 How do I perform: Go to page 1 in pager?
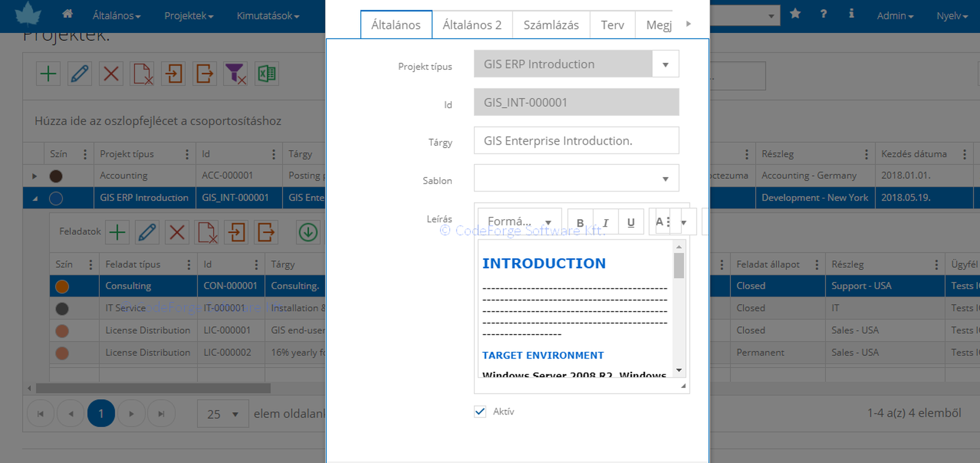point(101,414)
